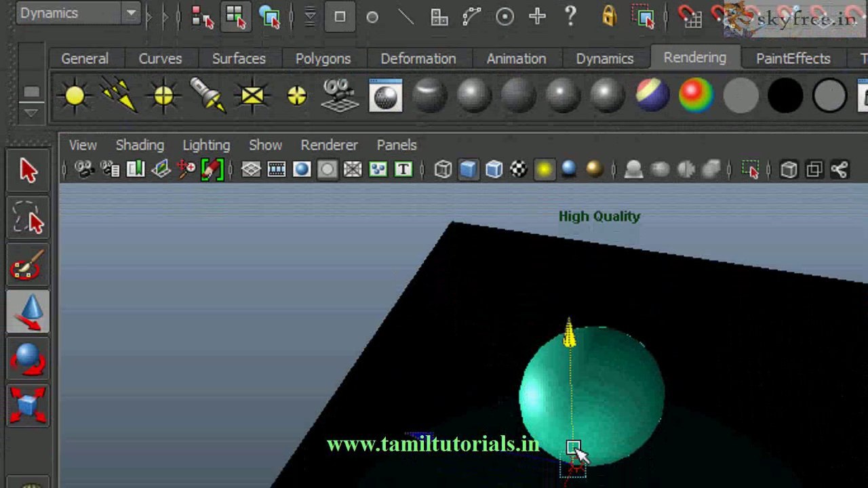Toggle use all lights yellow icon

pos(545,169)
